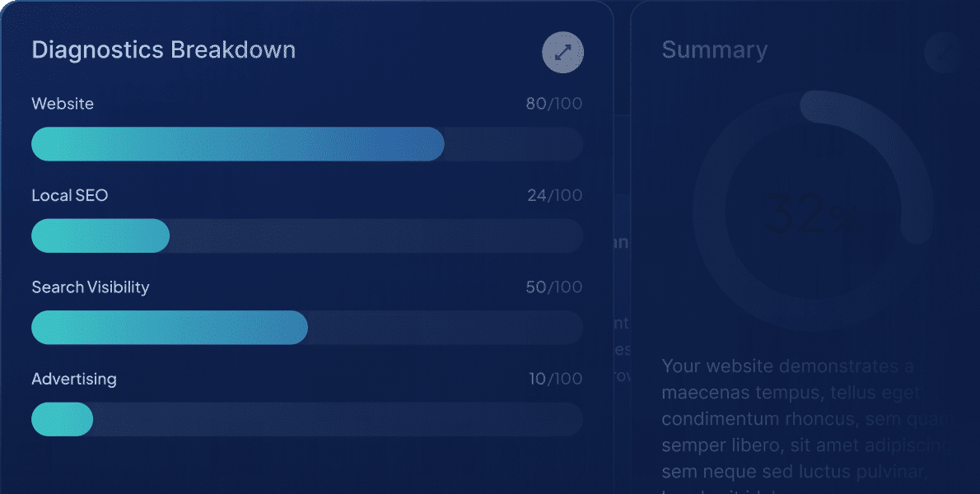Viewport: 980px width, 494px height.
Task: Select the Advertising label
Action: pyautogui.click(x=74, y=380)
